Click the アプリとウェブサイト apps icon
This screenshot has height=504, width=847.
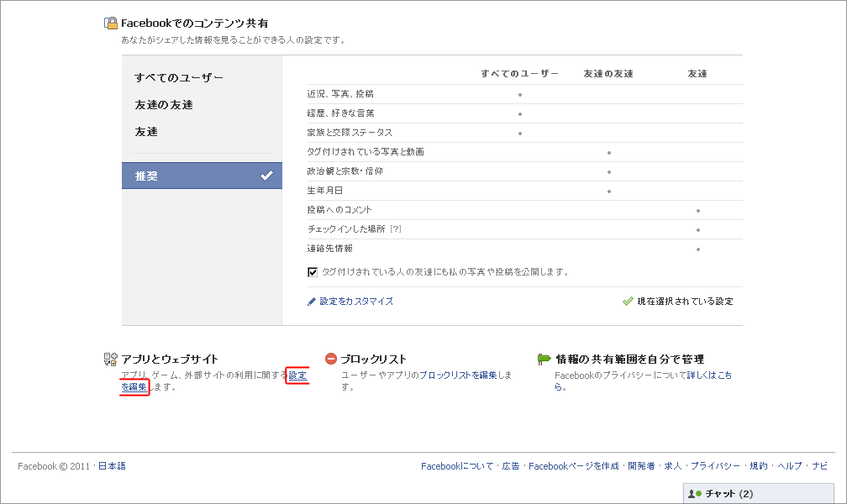pos(111,360)
